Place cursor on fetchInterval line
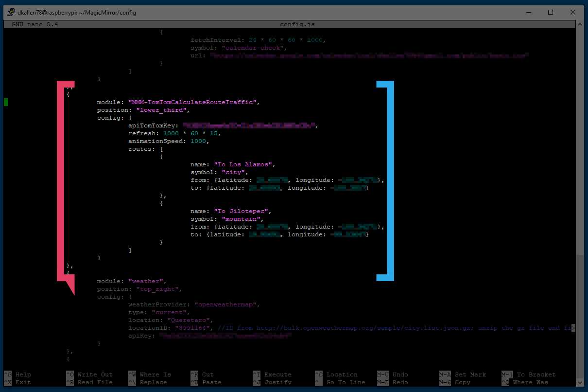The image size is (588, 392). [258, 40]
